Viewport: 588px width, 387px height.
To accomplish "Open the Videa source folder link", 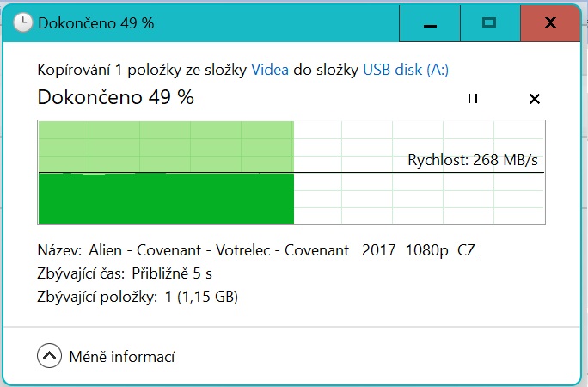I will coord(270,71).
